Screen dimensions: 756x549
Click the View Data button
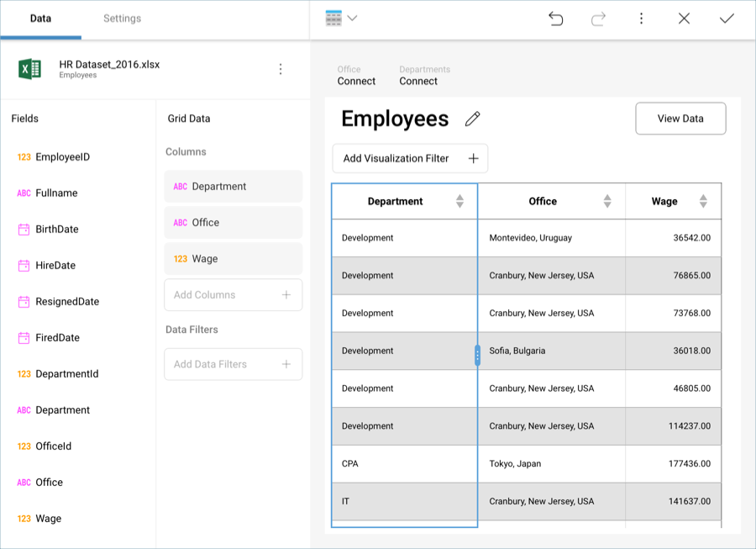[680, 119]
